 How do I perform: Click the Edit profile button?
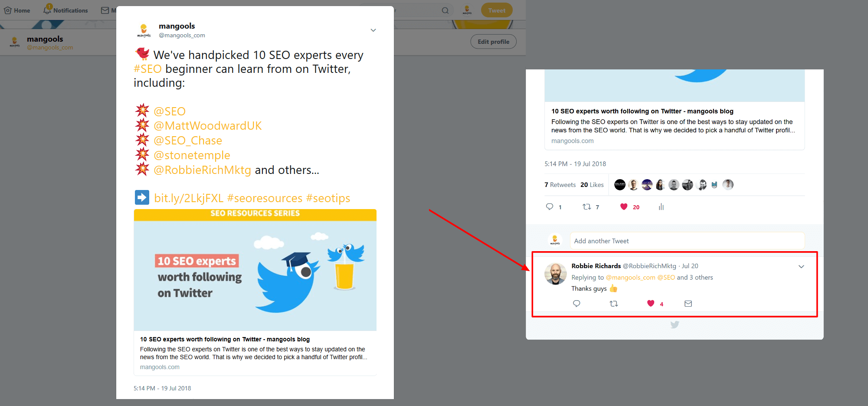(493, 42)
